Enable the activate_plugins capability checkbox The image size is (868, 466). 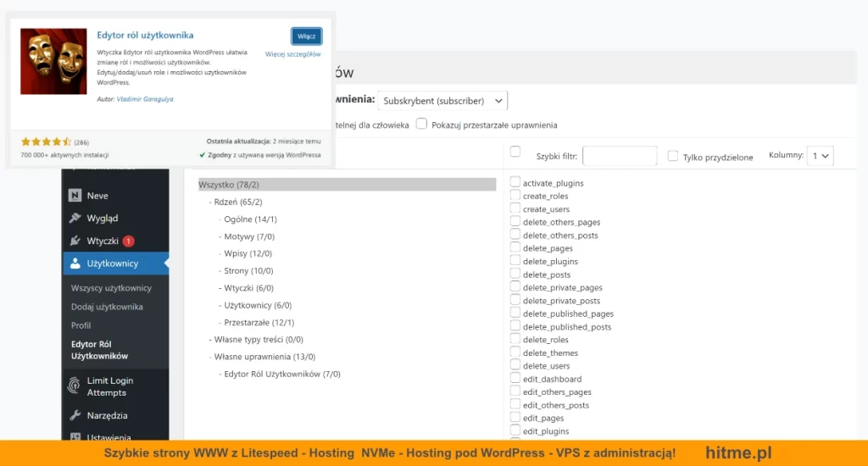(x=515, y=182)
